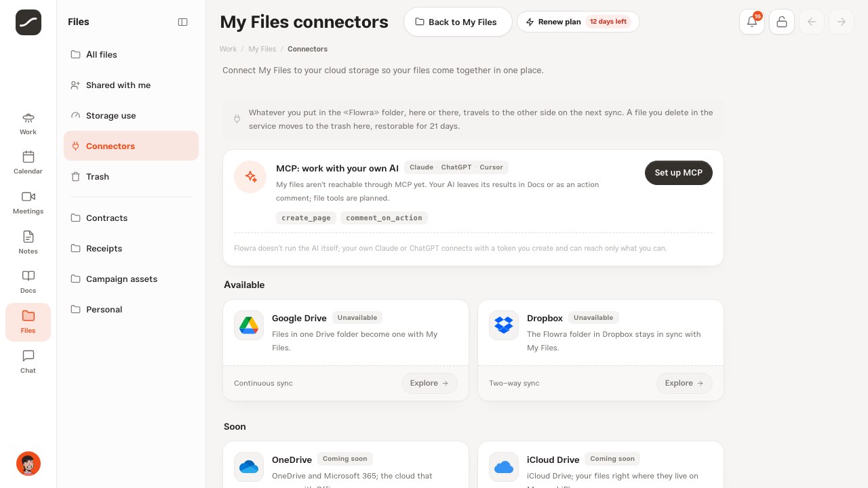868x488 pixels.
Task: Collapse the Files sidebar panel
Action: pyautogui.click(x=182, y=22)
